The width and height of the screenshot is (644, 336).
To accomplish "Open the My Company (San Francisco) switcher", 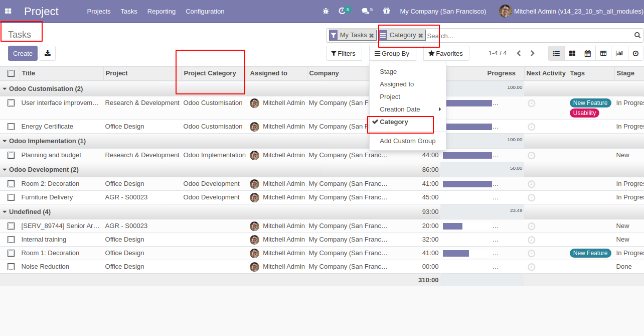I will click(443, 11).
